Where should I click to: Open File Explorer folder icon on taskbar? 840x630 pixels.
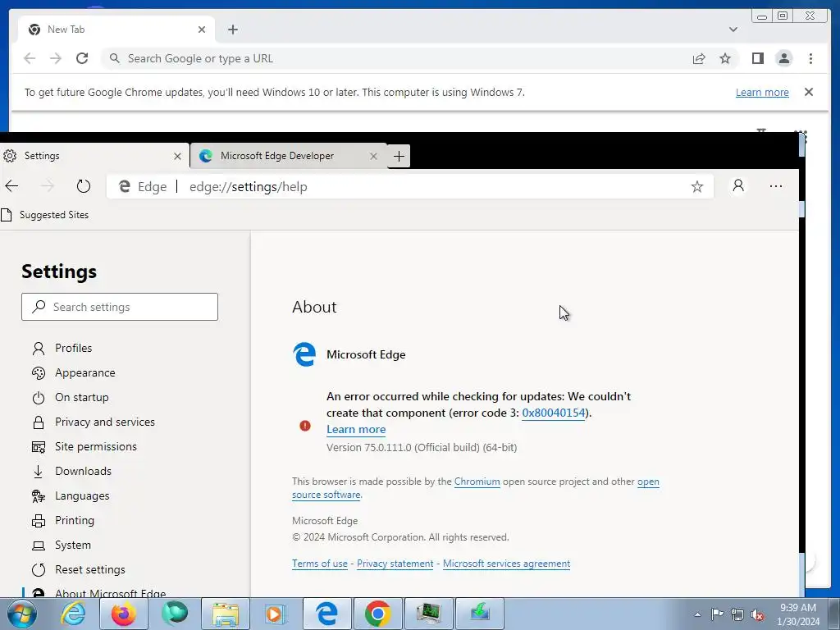click(x=226, y=614)
